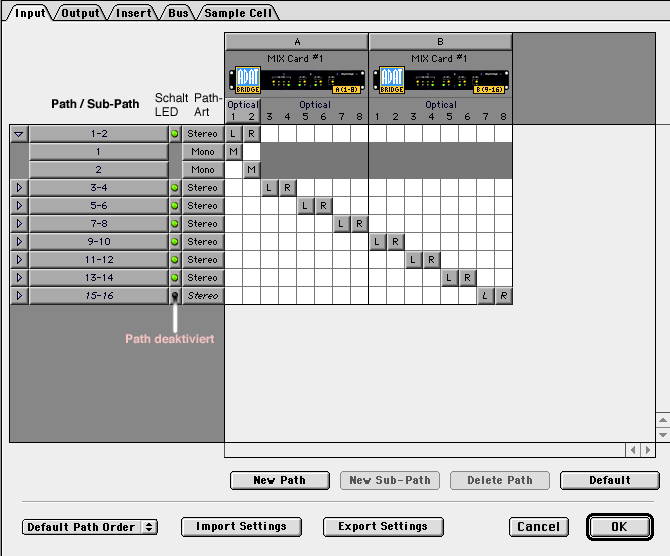The width and height of the screenshot is (670, 556).
Task: Click the New Path button
Action: click(x=280, y=480)
